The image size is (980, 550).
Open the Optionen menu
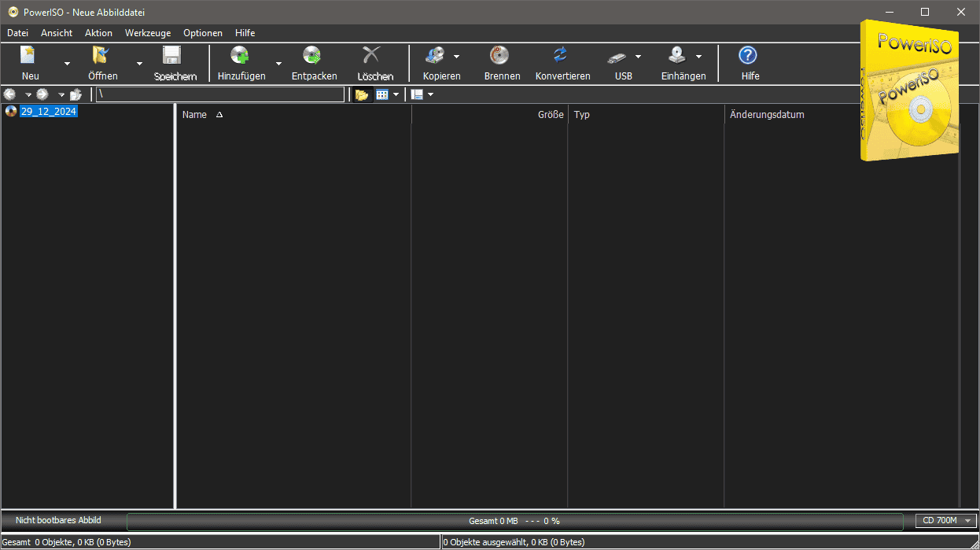coord(203,33)
